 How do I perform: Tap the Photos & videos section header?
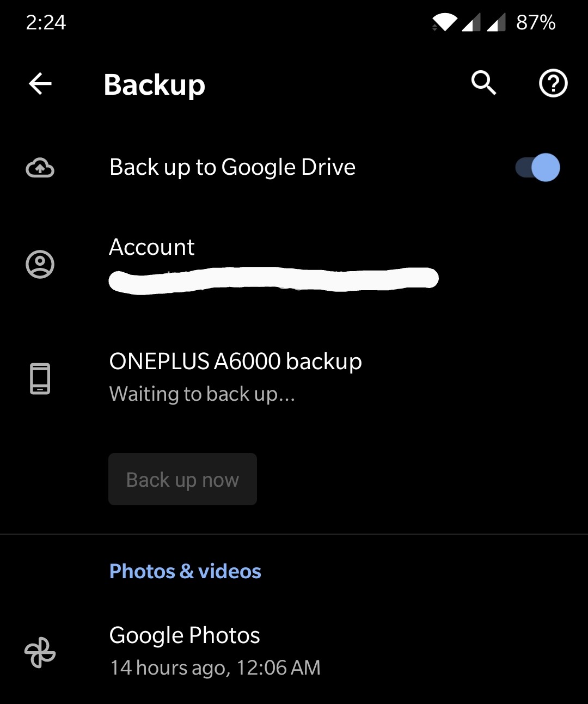(185, 571)
